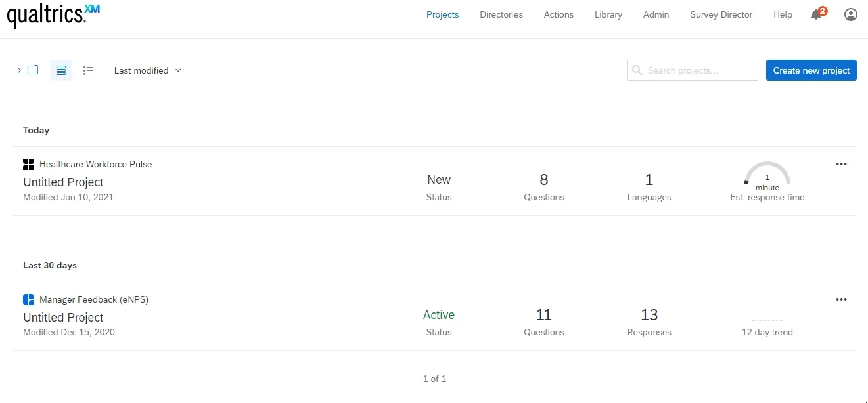868x403 pixels.
Task: Click the Search projects input field
Action: [x=693, y=70]
